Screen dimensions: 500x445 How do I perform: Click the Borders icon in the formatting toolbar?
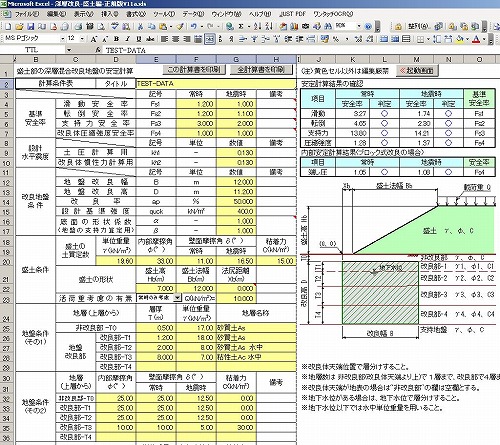[420, 39]
